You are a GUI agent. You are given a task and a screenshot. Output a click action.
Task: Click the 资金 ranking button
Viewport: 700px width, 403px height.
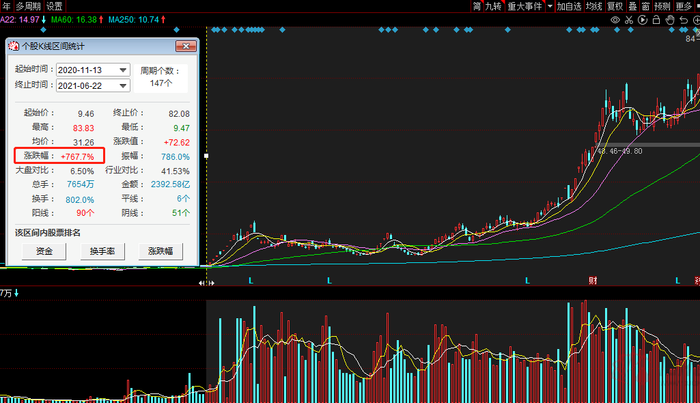(44, 251)
